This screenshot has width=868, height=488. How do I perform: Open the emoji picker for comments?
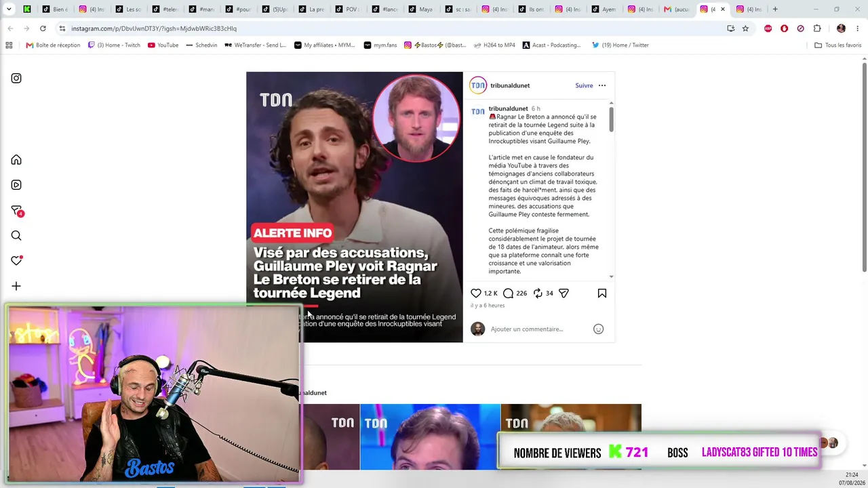[x=599, y=329]
